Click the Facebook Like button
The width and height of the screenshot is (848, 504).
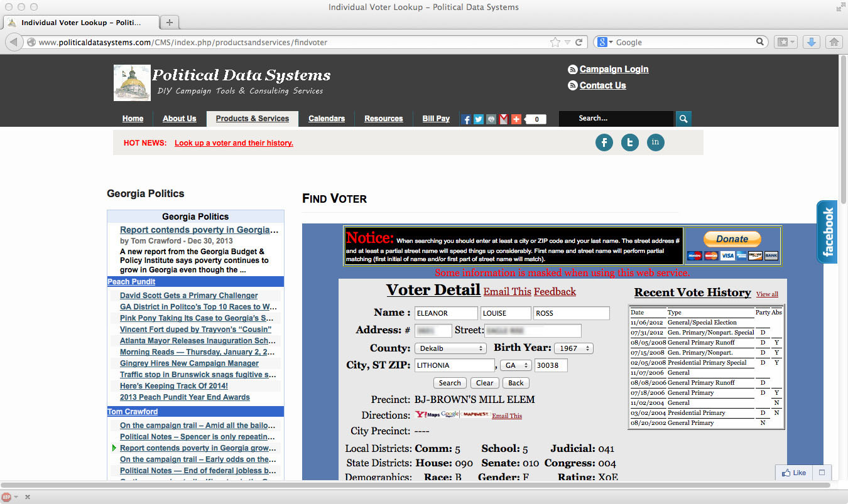(794, 473)
